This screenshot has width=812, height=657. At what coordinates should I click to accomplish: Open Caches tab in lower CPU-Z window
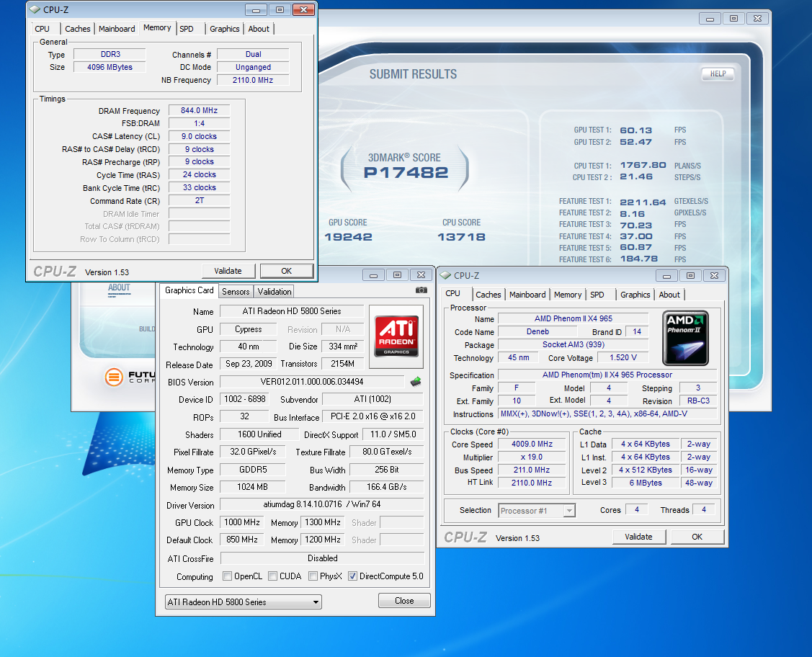[488, 295]
